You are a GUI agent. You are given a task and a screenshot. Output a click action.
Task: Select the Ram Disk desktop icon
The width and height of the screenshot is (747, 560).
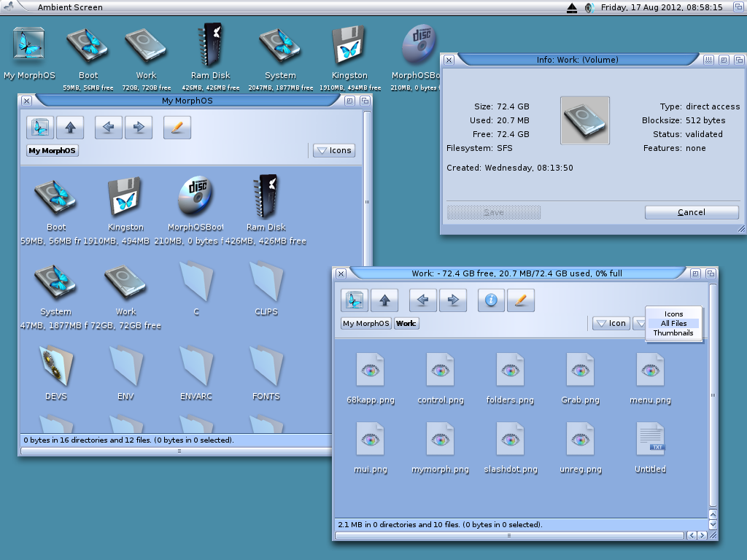click(x=211, y=44)
